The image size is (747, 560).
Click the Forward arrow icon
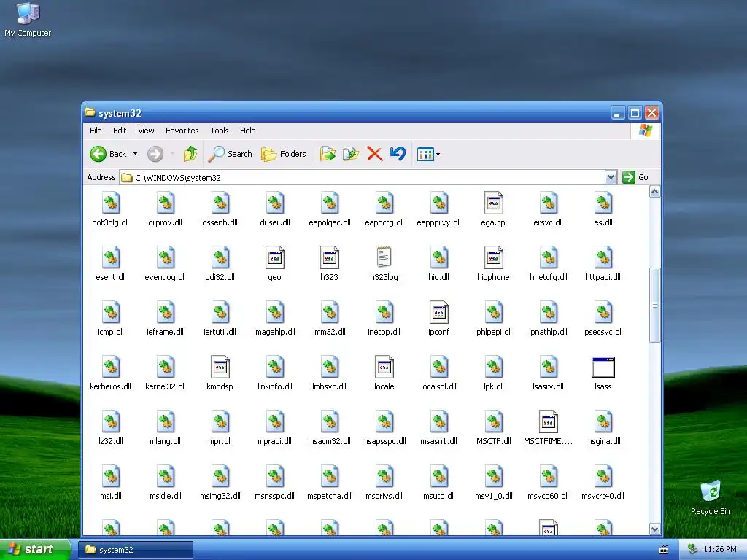click(155, 154)
